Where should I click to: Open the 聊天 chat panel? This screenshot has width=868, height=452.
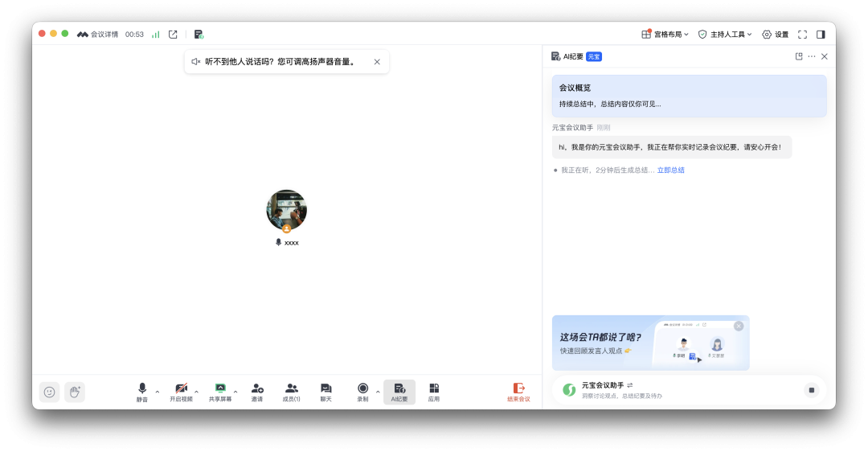325,391
